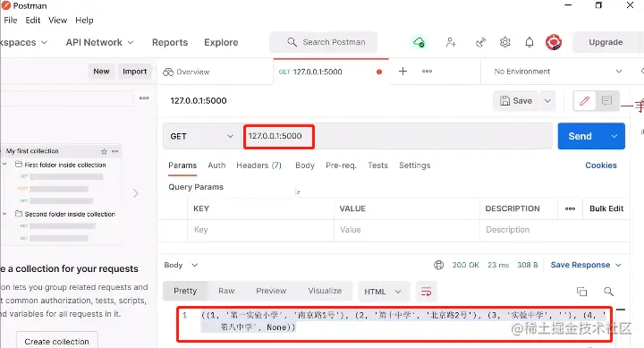Click the capture requests satellite icon

click(480, 42)
